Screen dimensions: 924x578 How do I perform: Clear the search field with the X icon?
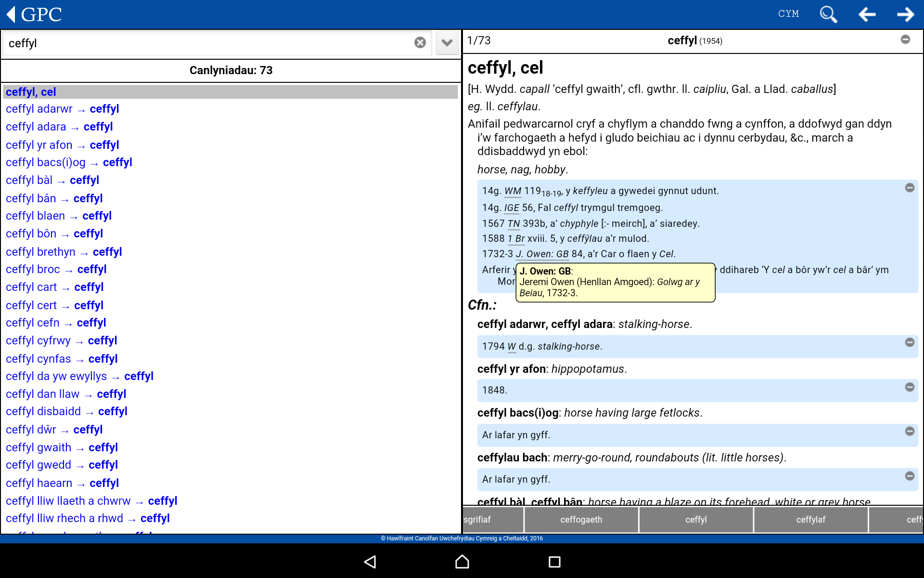pyautogui.click(x=420, y=42)
